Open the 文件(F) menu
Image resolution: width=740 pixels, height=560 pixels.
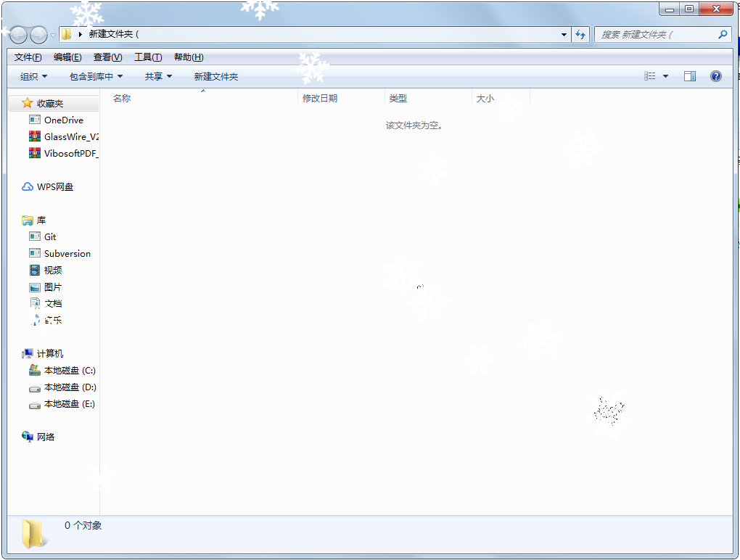pos(28,57)
